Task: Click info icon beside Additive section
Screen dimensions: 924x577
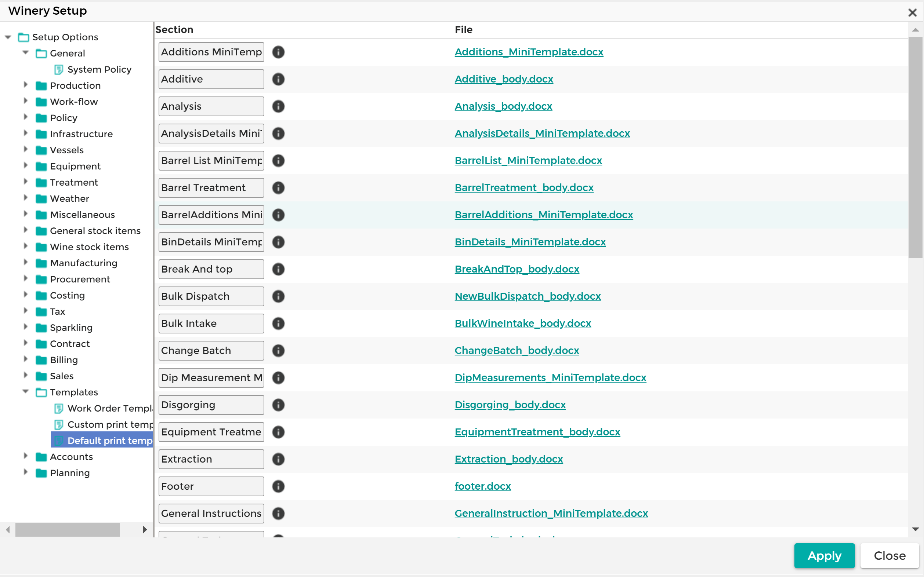Action: click(x=278, y=79)
